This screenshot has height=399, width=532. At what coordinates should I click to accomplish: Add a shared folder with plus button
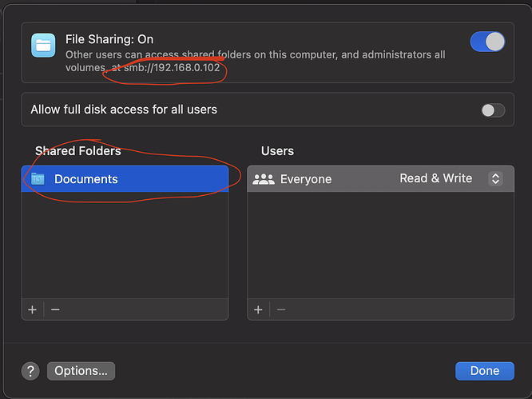(33, 309)
